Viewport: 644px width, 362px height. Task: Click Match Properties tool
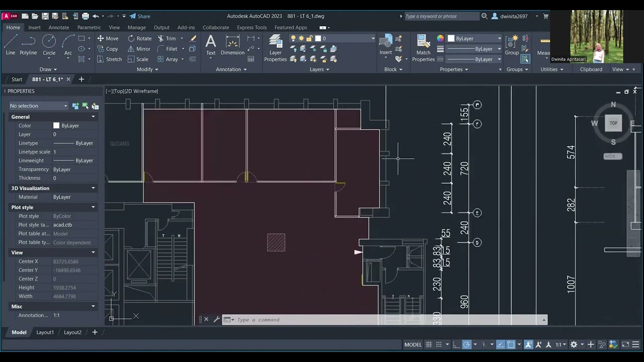tap(423, 48)
